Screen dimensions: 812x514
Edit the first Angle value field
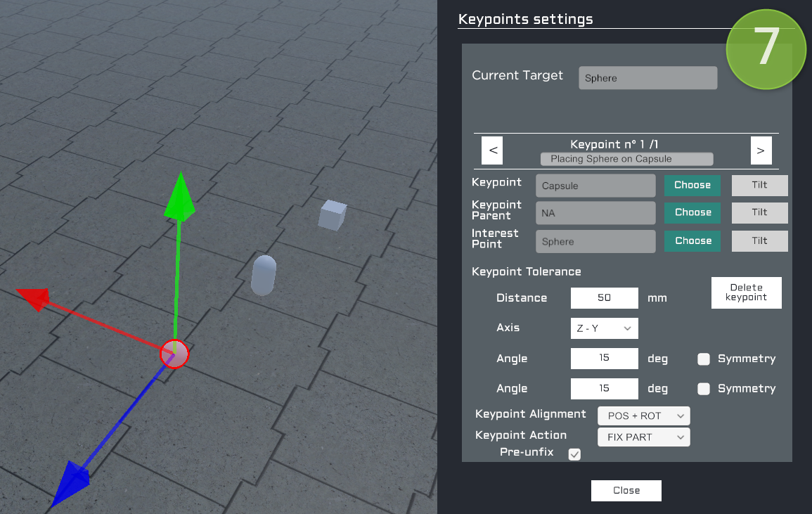pyautogui.click(x=605, y=358)
